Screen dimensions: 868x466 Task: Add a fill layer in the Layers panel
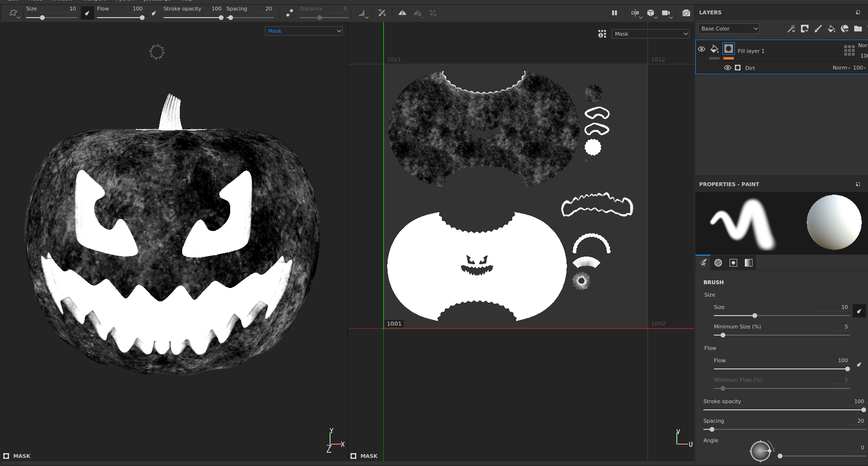831,29
